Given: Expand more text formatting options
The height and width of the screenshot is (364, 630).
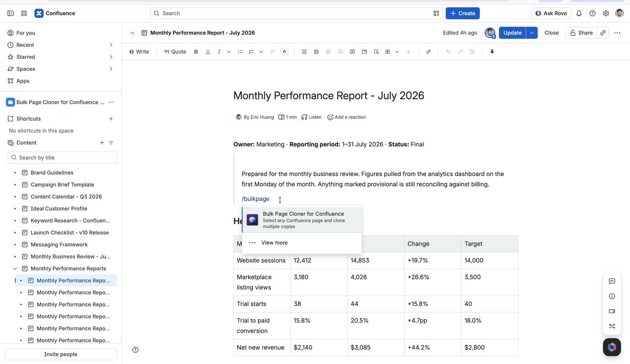Looking at the screenshot, I should pos(229,52).
